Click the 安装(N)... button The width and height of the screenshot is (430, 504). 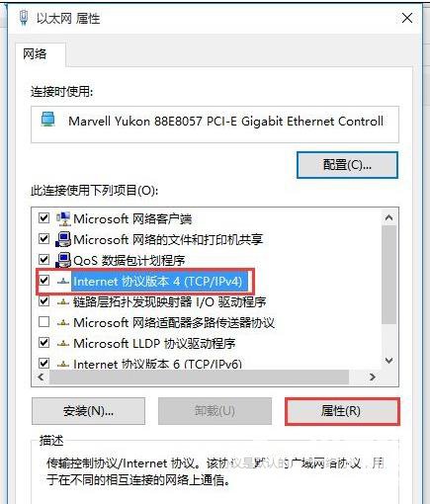(x=88, y=411)
